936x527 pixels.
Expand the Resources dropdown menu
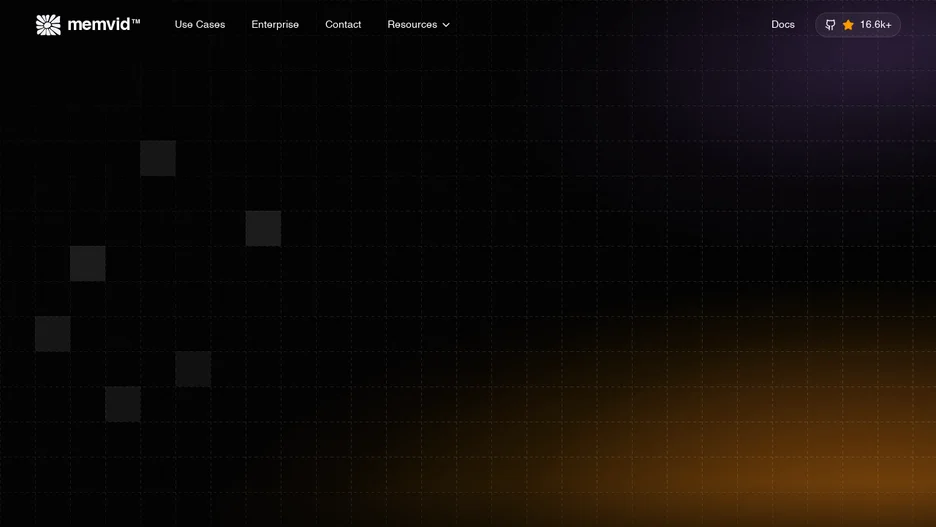418,24
